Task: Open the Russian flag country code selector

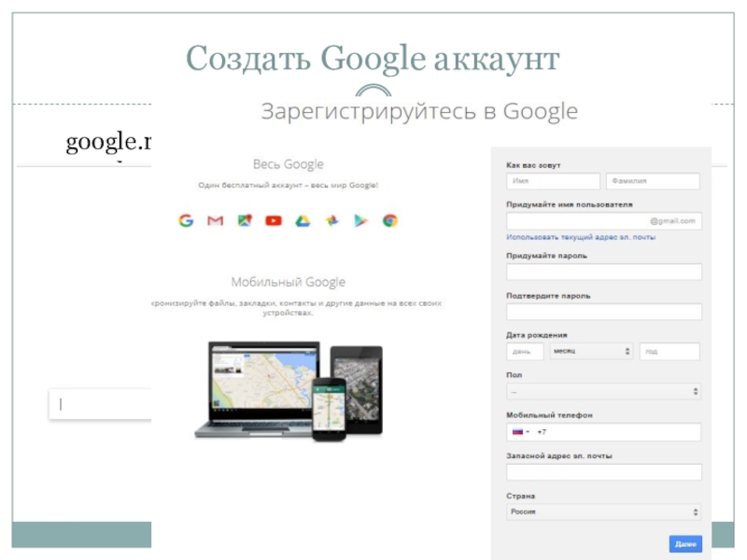Action: [x=520, y=432]
